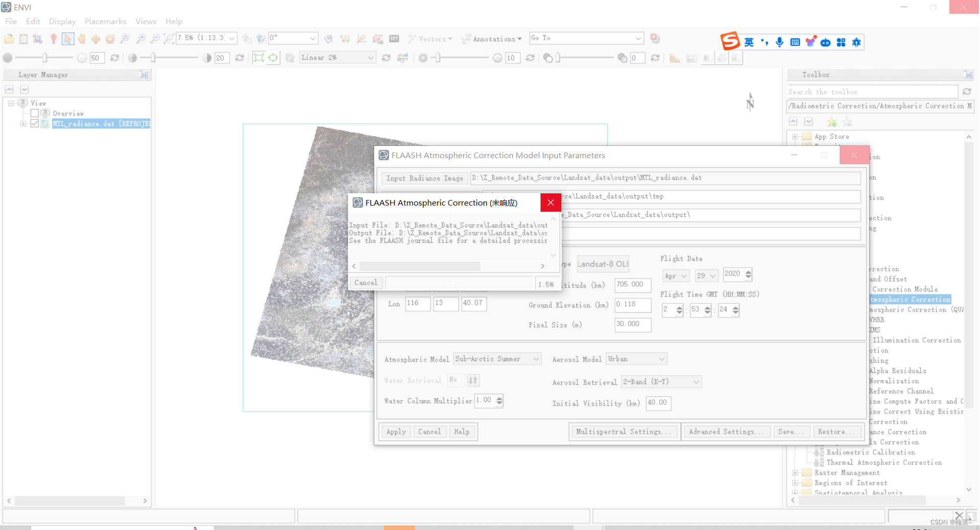Select the Chip View crop icon
980x530 pixels.
(x=37, y=39)
